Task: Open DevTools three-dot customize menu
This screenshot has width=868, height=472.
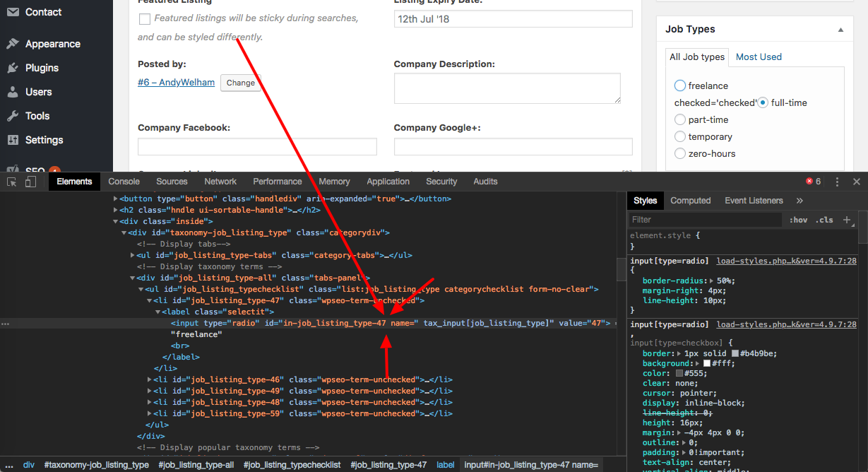Action: 838,182
